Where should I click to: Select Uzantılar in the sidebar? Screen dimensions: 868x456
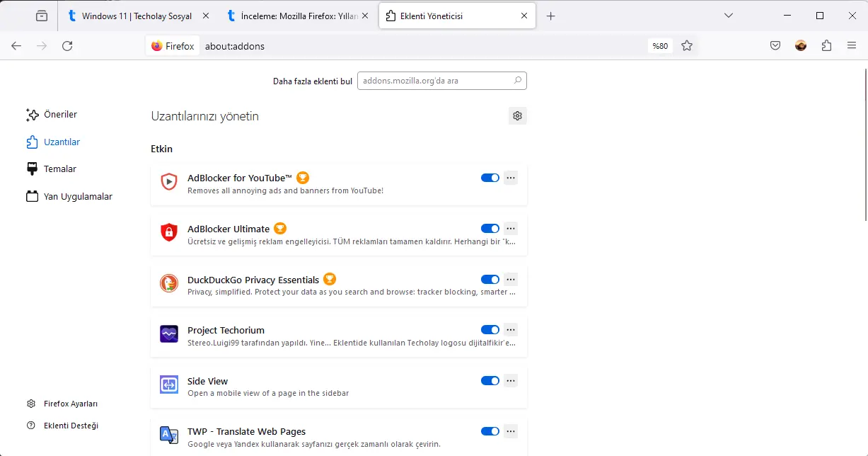pos(53,142)
